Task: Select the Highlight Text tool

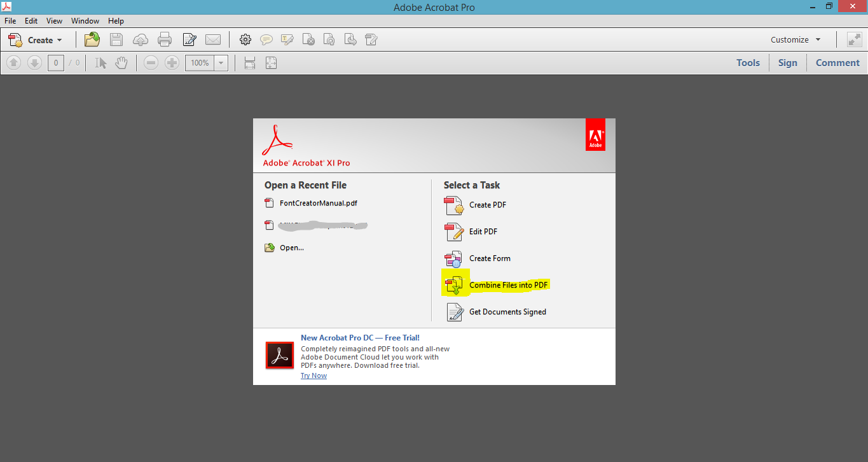Action: coord(287,39)
